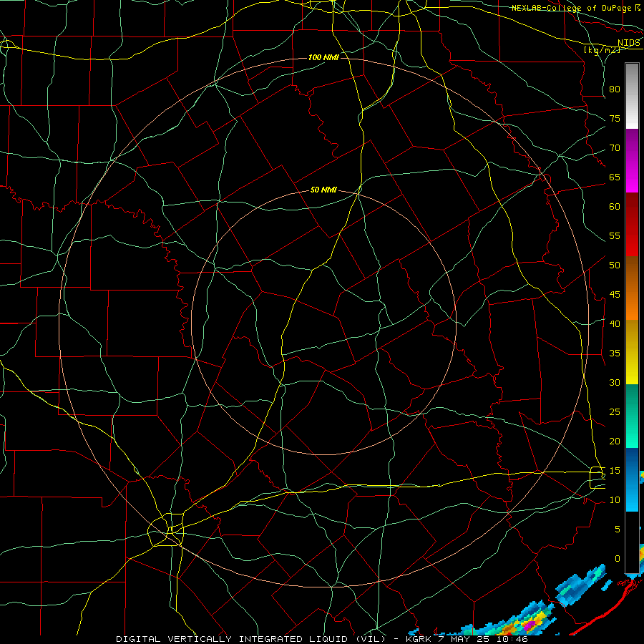Select the 80 value on the scale
Screen dimensions: 644x644
pos(615,89)
